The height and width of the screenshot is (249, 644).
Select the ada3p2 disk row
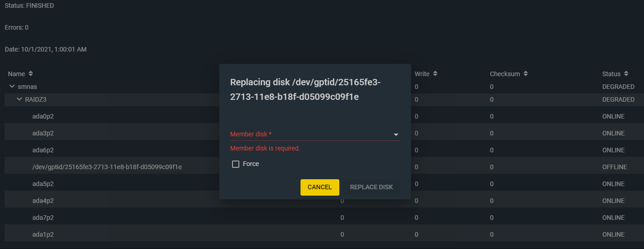(x=43, y=133)
